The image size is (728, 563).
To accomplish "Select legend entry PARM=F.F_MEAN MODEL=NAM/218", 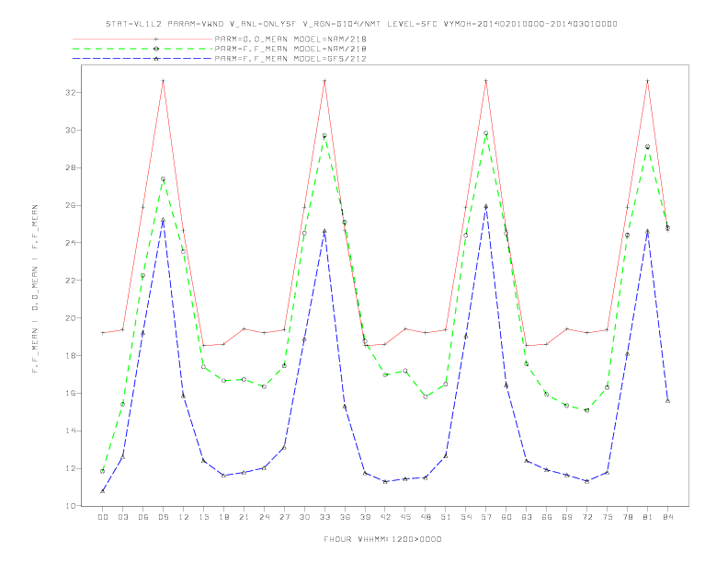I will 290,49.
